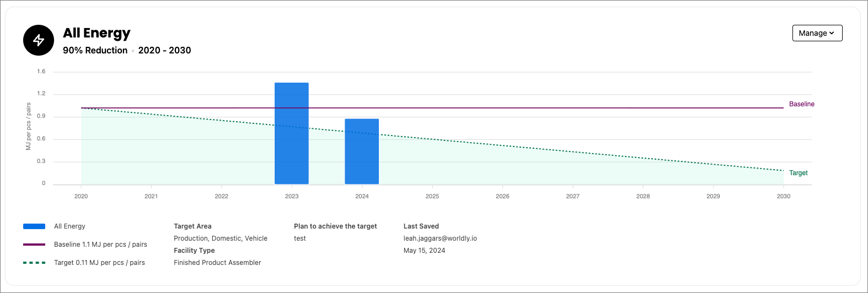
Task: Open the Manage dropdown menu
Action: pyautogui.click(x=817, y=33)
